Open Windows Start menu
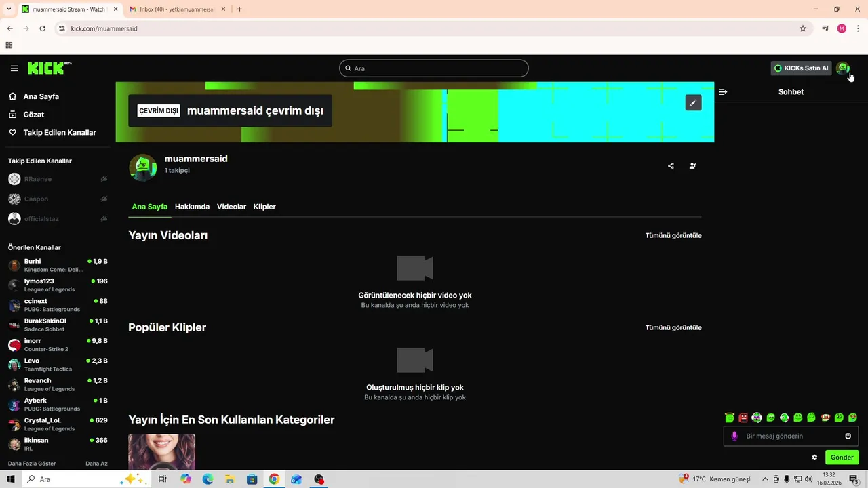 [x=10, y=479]
